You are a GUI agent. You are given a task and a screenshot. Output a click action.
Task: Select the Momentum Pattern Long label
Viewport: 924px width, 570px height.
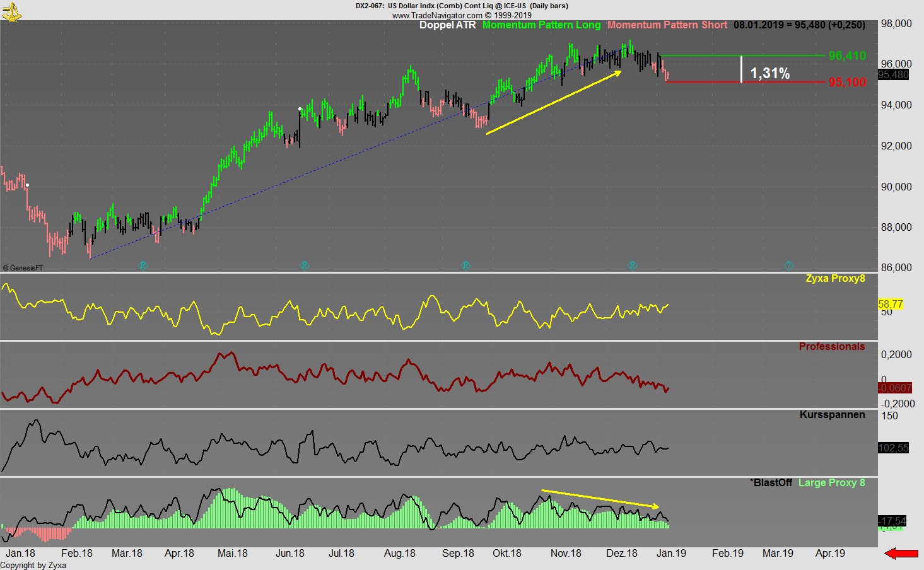click(x=541, y=25)
